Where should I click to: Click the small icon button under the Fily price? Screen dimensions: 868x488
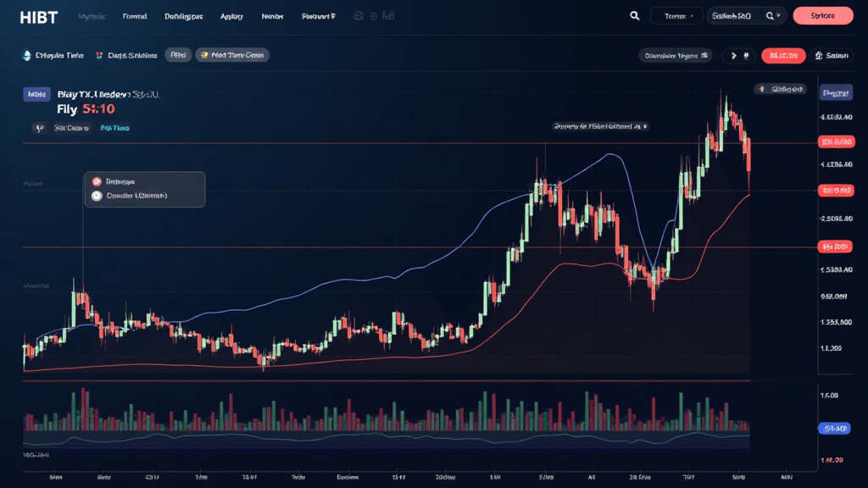[x=38, y=128]
